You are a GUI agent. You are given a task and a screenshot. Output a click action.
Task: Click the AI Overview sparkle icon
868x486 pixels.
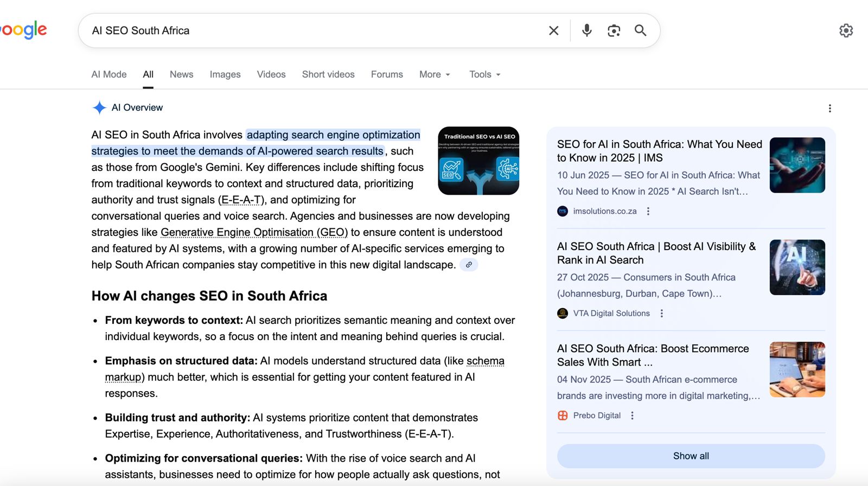99,107
